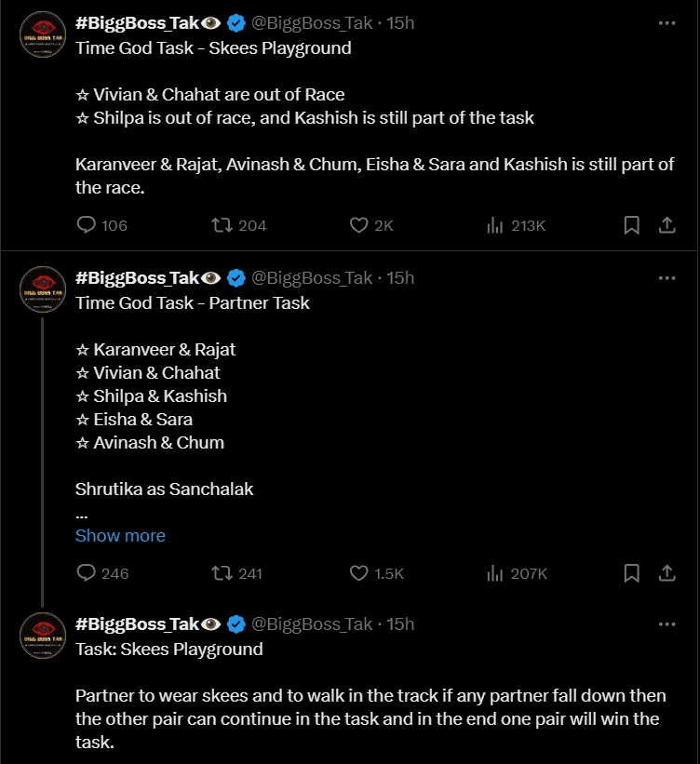This screenshot has width=700, height=764.
Task: Open the 15h timestamp of the first tweet
Action: point(400,23)
